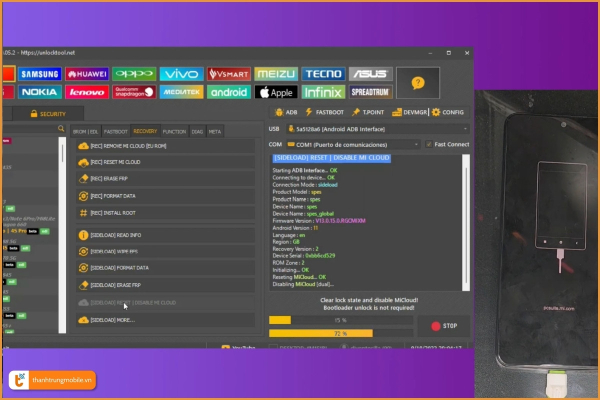Choose the Huawei brand logo
The image size is (600, 400).
click(x=87, y=74)
